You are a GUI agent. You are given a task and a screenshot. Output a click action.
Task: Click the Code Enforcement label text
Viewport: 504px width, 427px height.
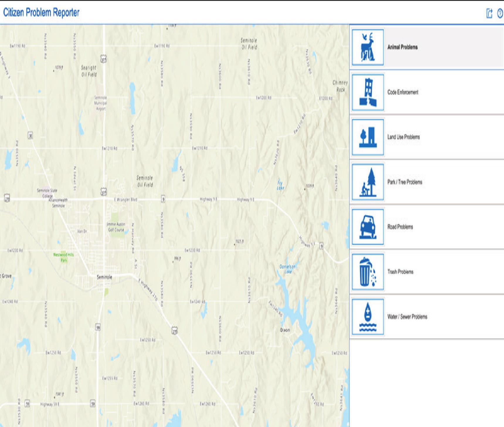pos(403,92)
